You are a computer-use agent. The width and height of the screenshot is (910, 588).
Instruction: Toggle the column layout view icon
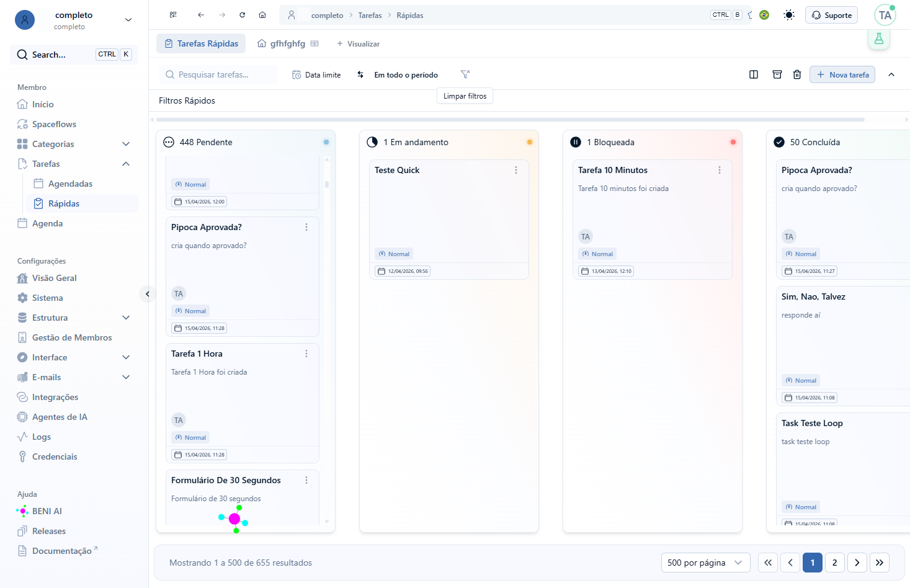coord(754,74)
